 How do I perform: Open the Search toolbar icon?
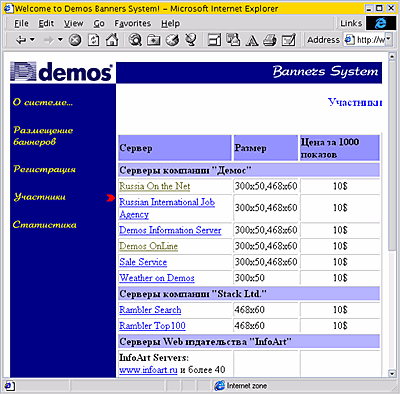pos(135,40)
